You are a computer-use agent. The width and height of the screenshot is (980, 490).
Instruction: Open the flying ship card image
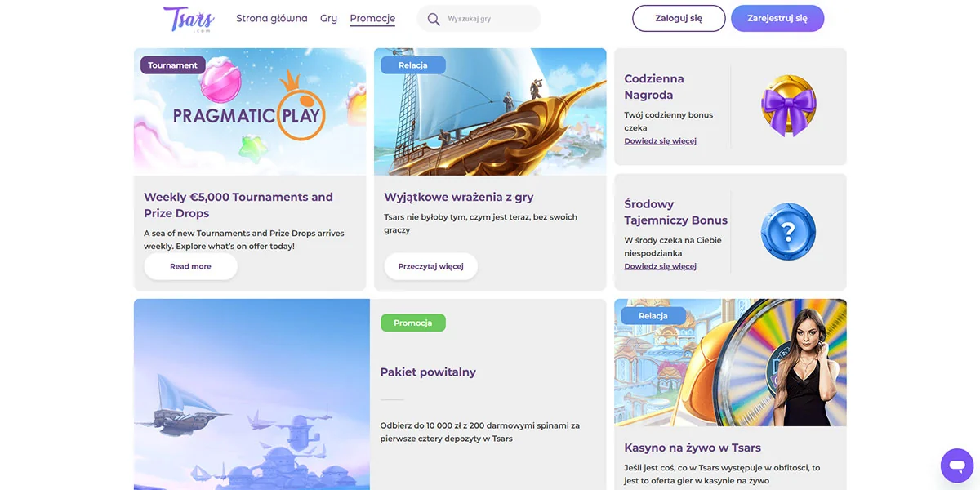[x=490, y=112]
